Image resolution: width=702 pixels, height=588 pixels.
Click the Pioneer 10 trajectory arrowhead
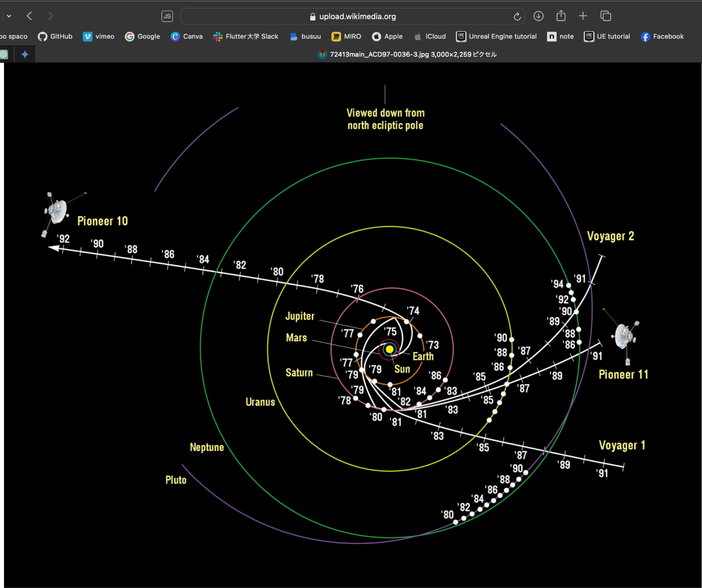click(54, 248)
